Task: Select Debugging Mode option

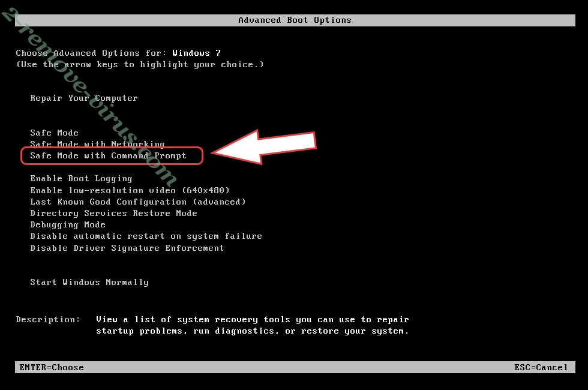Action: (68, 224)
